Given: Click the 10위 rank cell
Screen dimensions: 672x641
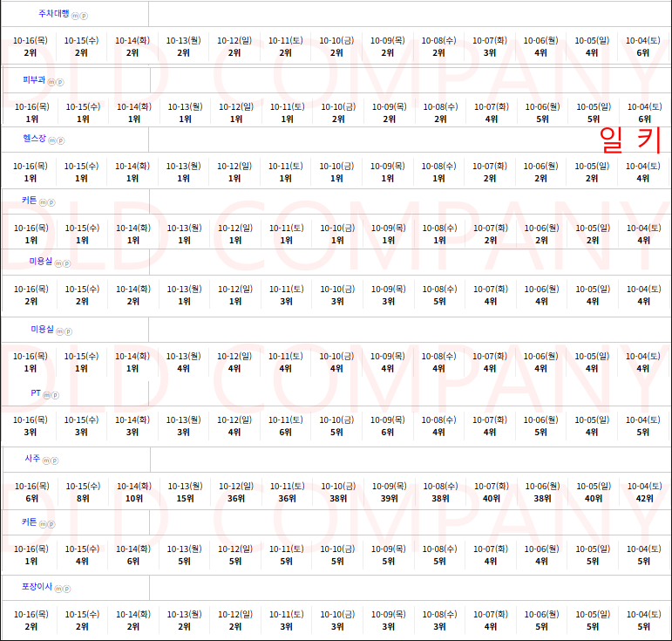Looking at the screenshot, I should pos(134,499).
